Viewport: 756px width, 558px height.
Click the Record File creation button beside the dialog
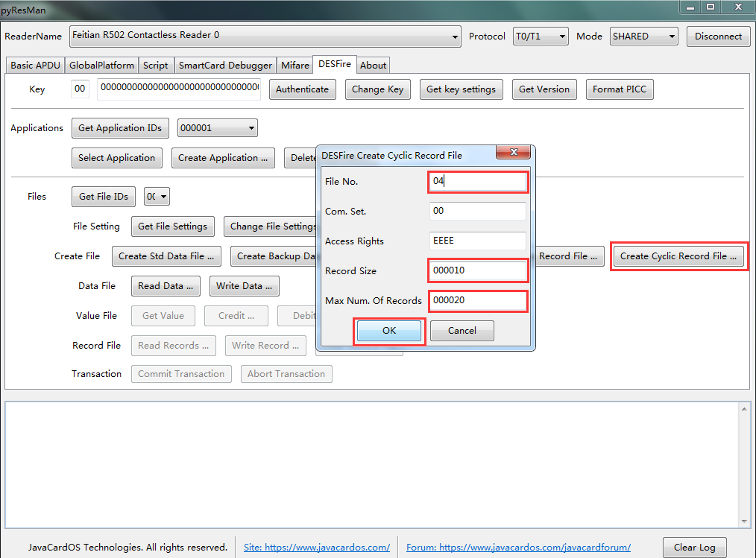tap(568, 256)
